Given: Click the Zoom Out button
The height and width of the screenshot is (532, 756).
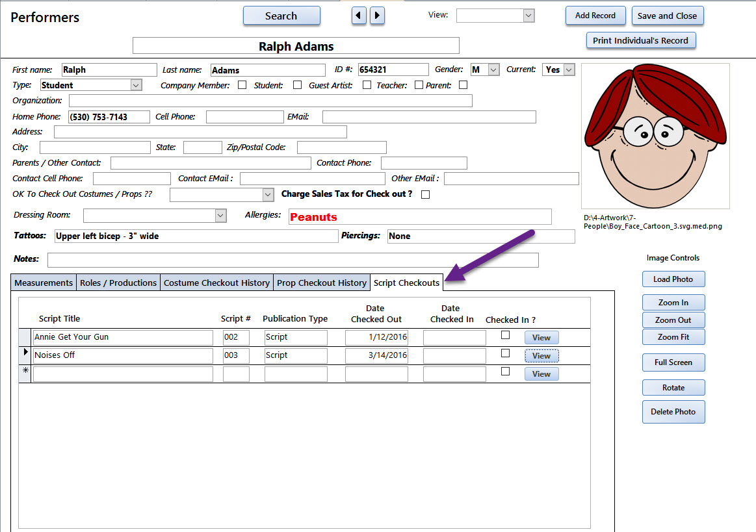Looking at the screenshot, I should [673, 320].
